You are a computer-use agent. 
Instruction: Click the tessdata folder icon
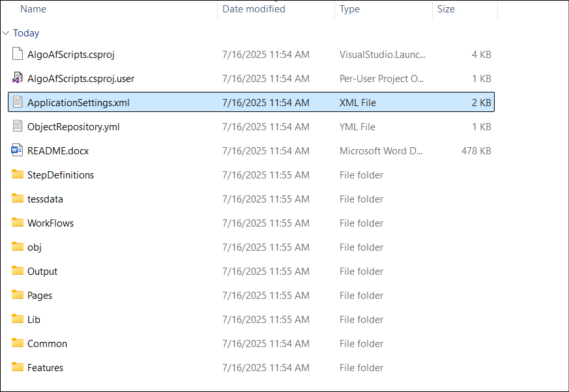tap(18, 199)
